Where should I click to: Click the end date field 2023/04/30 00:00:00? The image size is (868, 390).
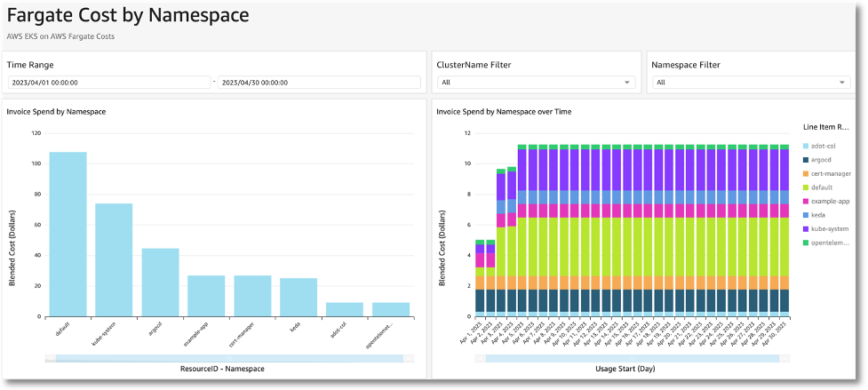320,83
